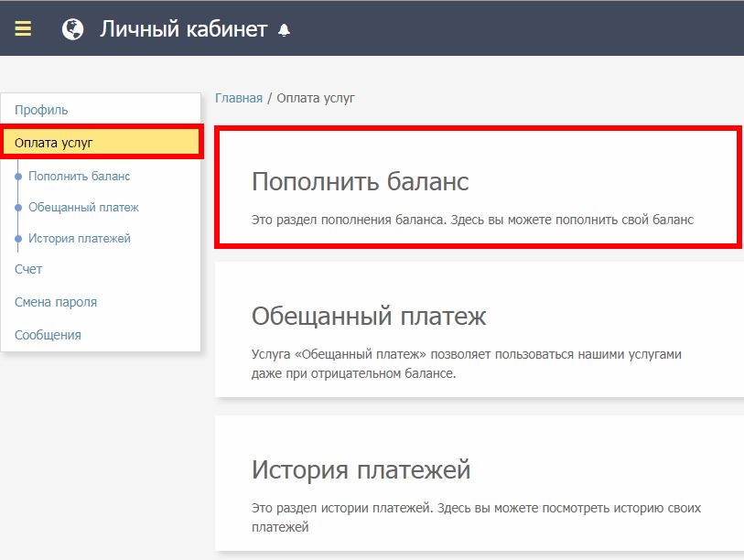Open Профиль in the sidebar

41,110
